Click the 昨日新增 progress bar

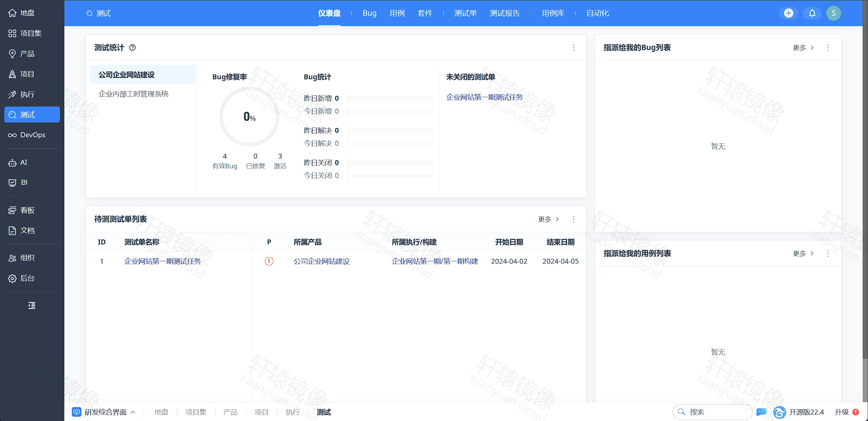click(x=390, y=98)
